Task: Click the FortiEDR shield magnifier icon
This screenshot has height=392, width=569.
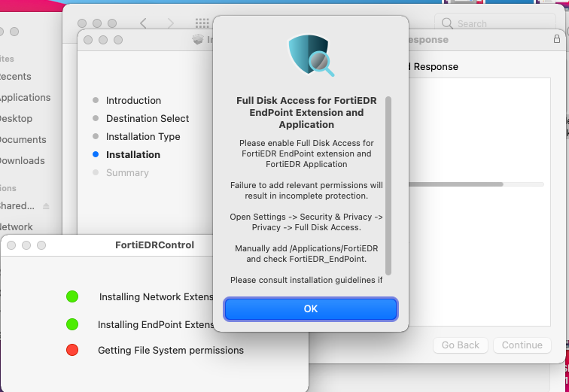Action: click(311, 55)
